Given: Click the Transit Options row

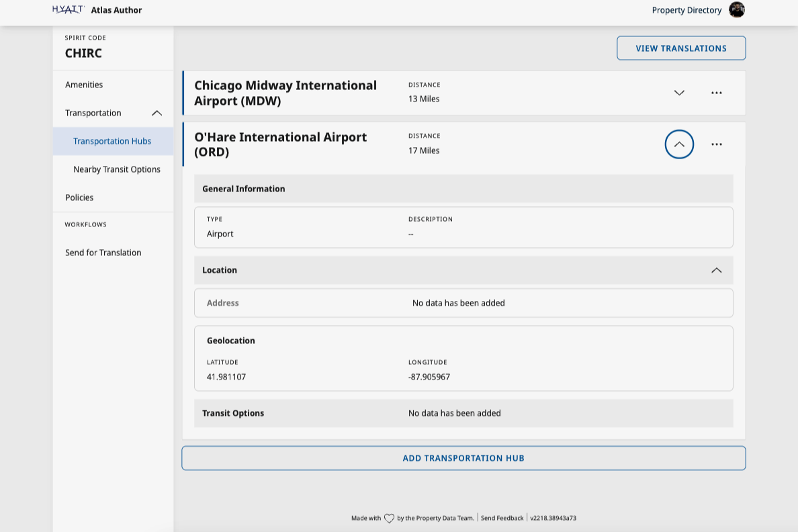Looking at the screenshot, I should click(463, 413).
